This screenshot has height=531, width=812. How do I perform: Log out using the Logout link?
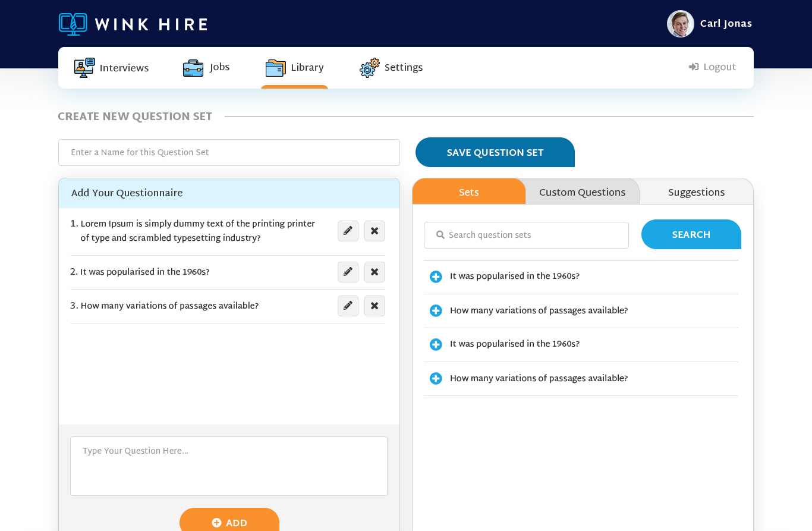[713, 67]
